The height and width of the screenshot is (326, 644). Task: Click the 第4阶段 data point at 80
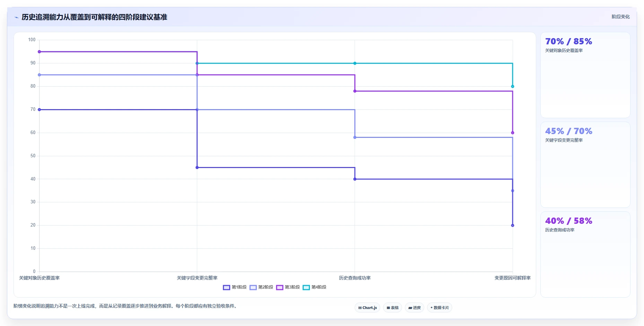point(513,87)
